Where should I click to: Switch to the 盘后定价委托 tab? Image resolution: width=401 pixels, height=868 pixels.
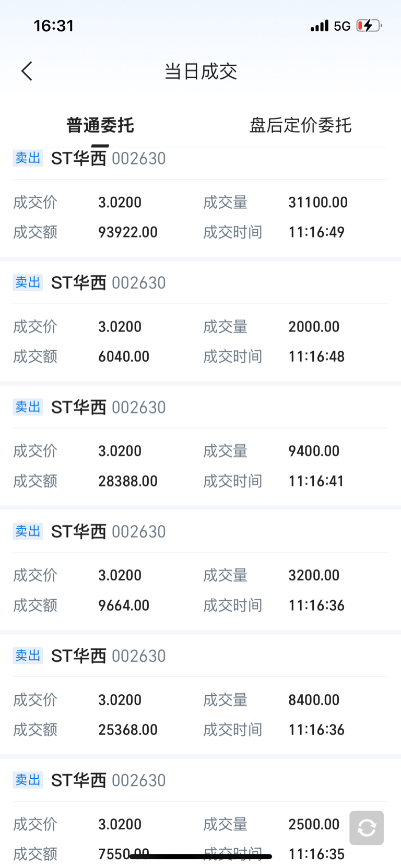point(300,125)
